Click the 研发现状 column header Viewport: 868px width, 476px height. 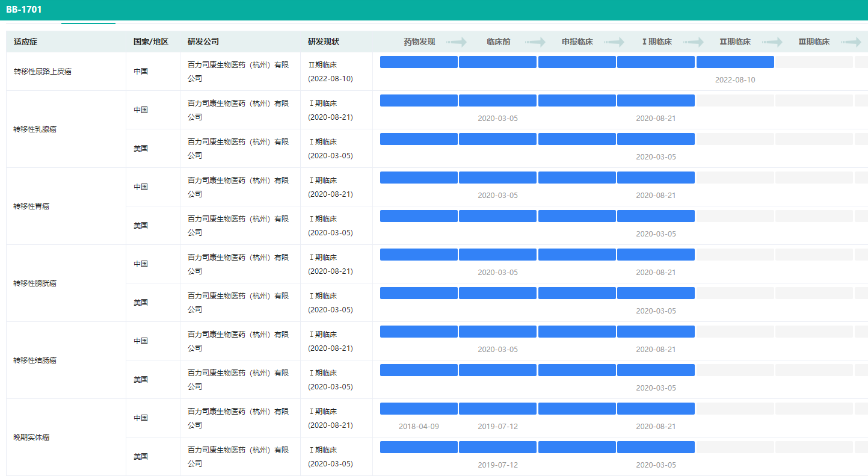click(324, 42)
